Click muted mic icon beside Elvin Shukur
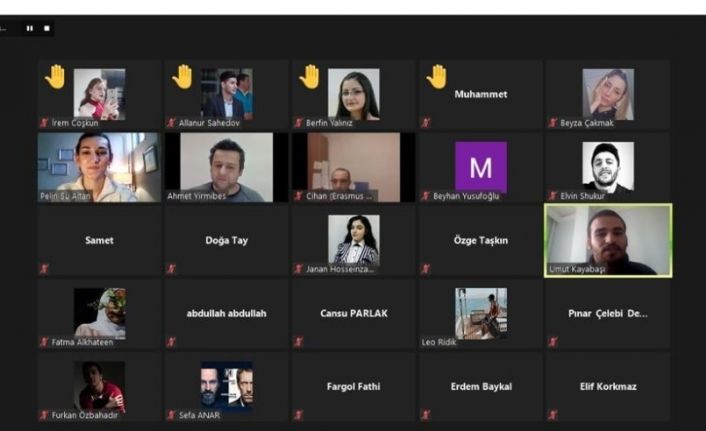 click(x=553, y=195)
